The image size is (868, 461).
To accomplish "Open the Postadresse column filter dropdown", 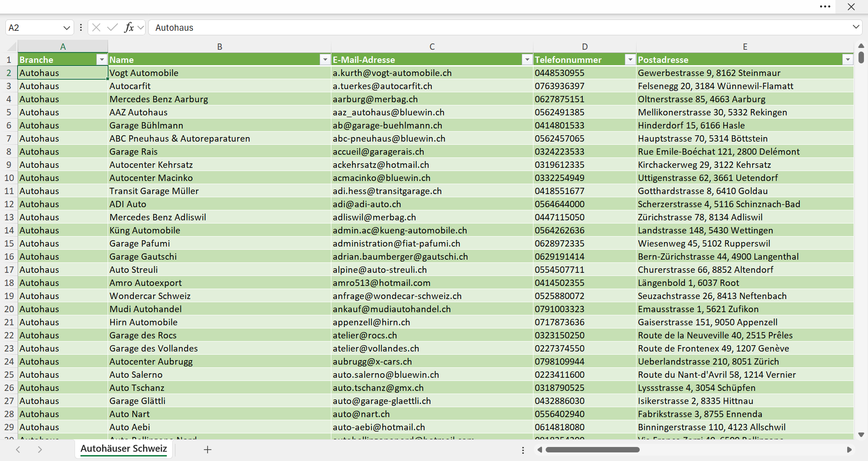I will 848,60.
